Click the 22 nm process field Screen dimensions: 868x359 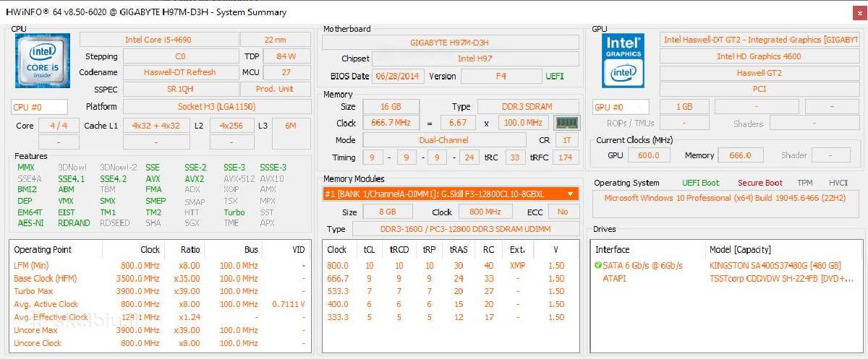pyautogui.click(x=275, y=40)
